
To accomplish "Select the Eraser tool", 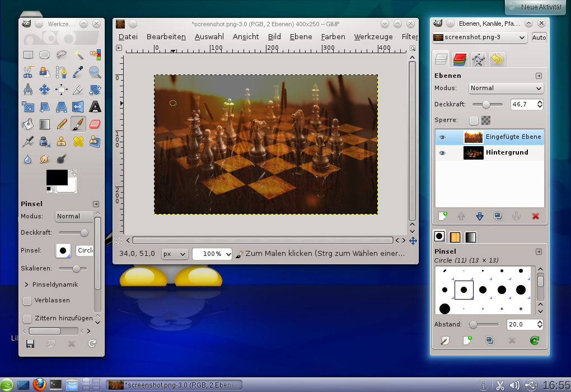I will coord(95,124).
